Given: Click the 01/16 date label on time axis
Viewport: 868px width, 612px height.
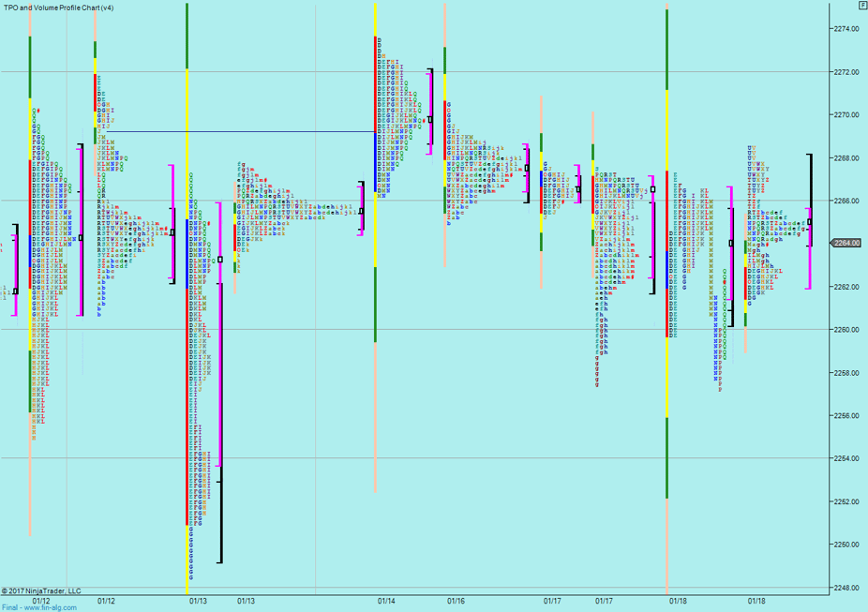Looking at the screenshot, I should click(456, 600).
